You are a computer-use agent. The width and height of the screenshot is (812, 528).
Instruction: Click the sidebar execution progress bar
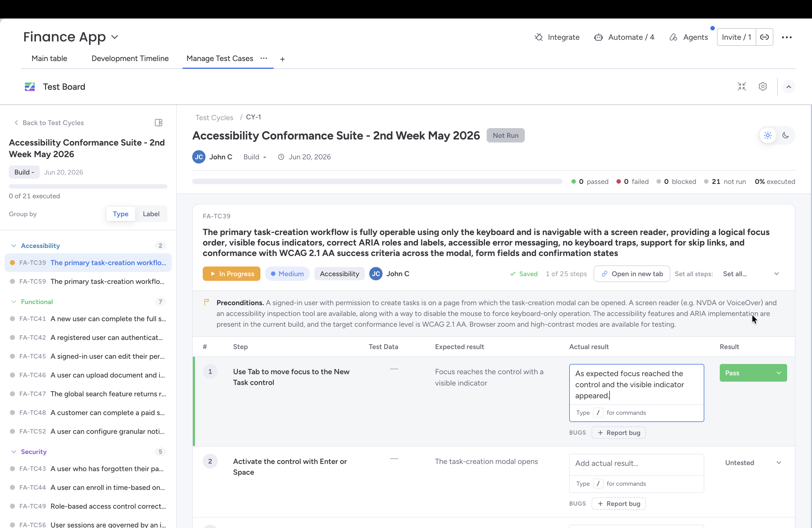pyautogui.click(x=88, y=186)
